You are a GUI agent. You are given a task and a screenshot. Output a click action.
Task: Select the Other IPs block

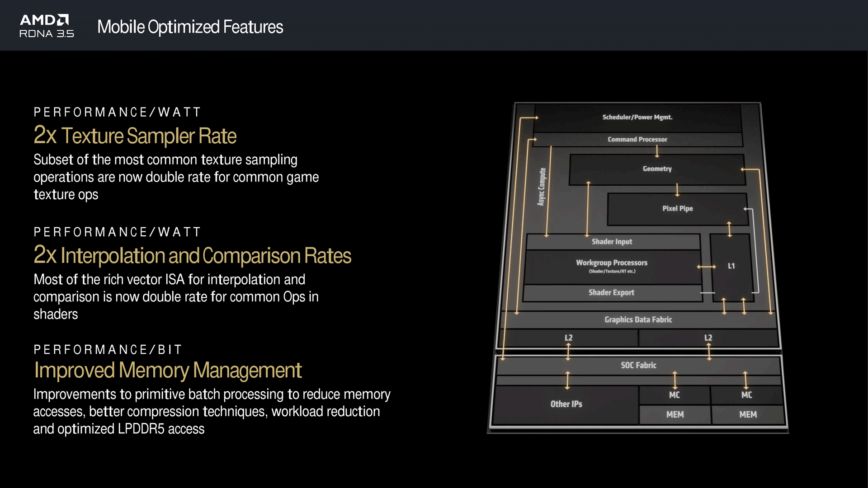point(566,404)
